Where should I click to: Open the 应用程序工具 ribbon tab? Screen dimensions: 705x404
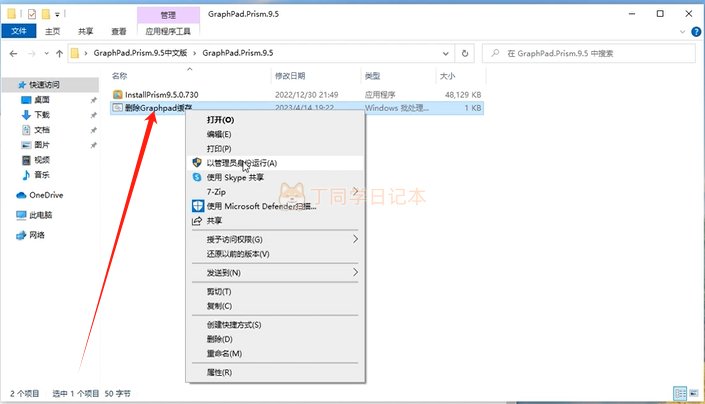(x=168, y=31)
